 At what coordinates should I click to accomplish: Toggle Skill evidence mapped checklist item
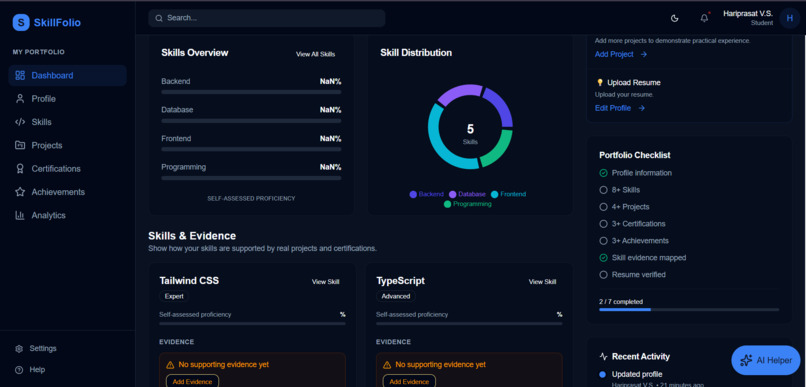point(603,258)
